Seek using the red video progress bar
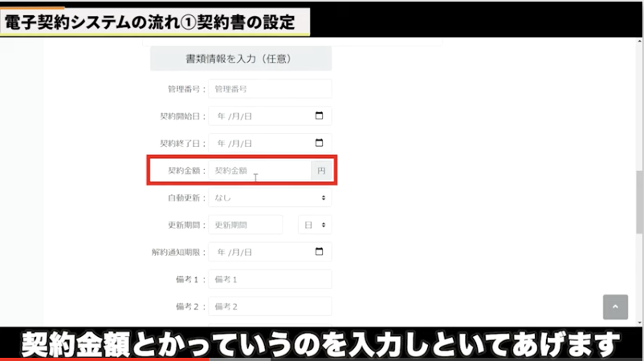Image resolution: width=644 pixels, height=361 pixels. 104,359
